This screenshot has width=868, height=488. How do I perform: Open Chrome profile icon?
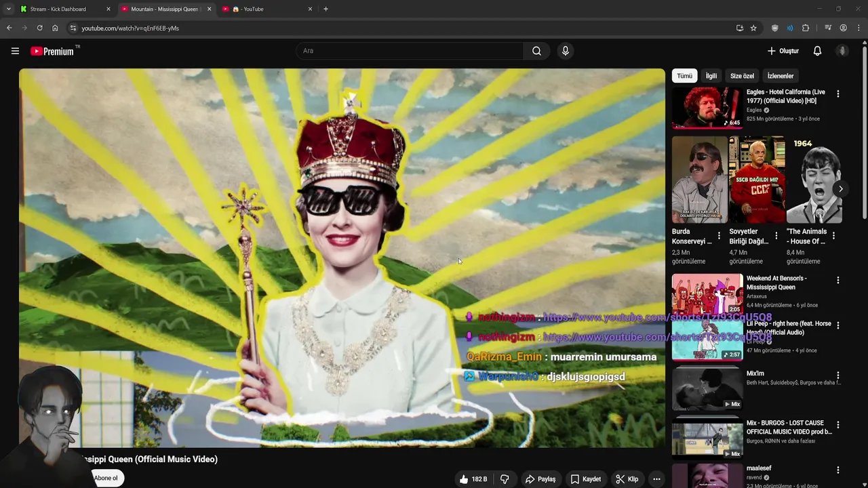843,28
